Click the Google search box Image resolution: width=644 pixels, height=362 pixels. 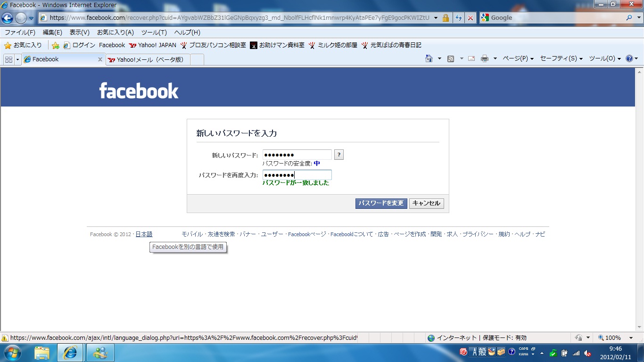click(556, 18)
